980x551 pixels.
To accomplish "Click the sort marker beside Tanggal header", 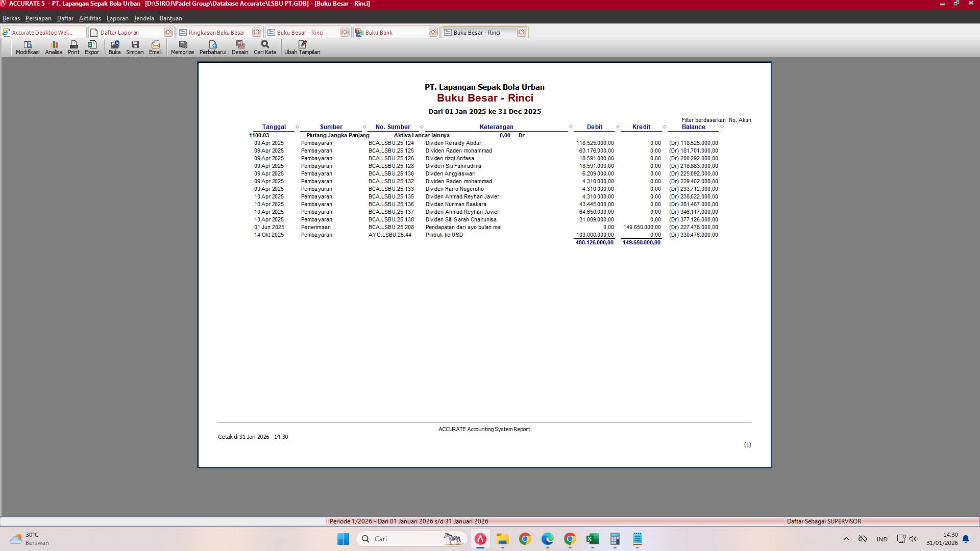I will coord(297,127).
